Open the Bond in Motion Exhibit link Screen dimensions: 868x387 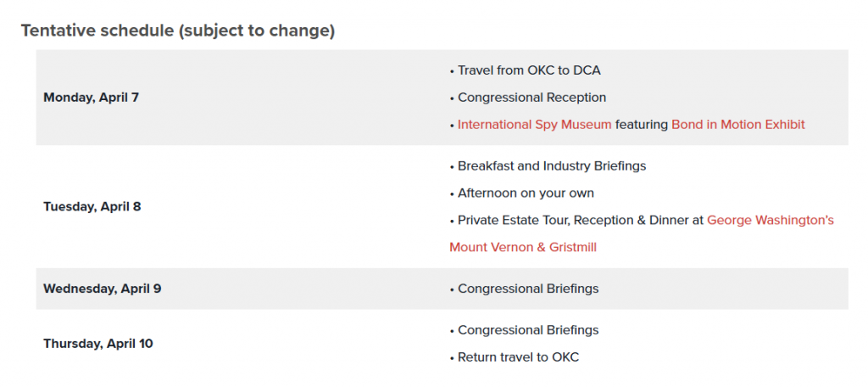(737, 125)
